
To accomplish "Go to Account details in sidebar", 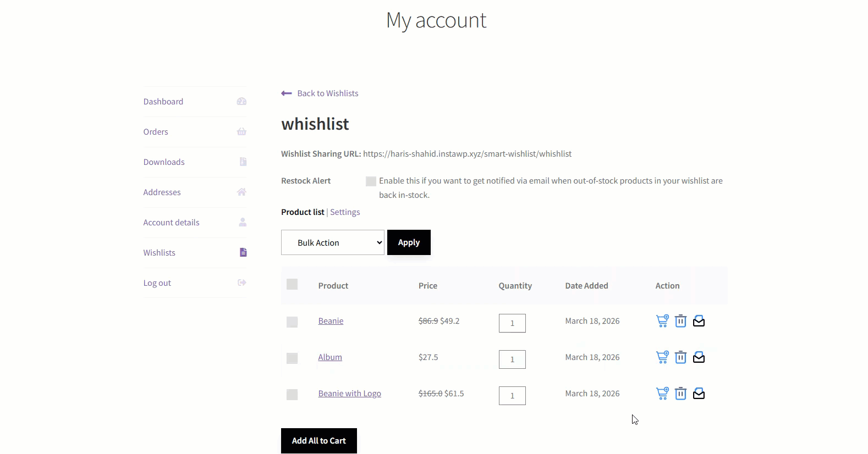I will point(171,223).
